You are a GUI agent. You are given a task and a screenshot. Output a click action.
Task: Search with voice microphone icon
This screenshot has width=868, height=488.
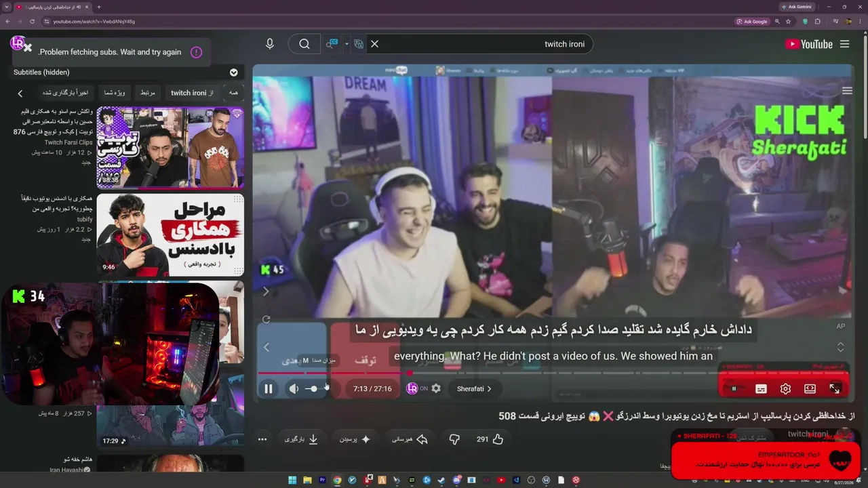click(x=270, y=44)
